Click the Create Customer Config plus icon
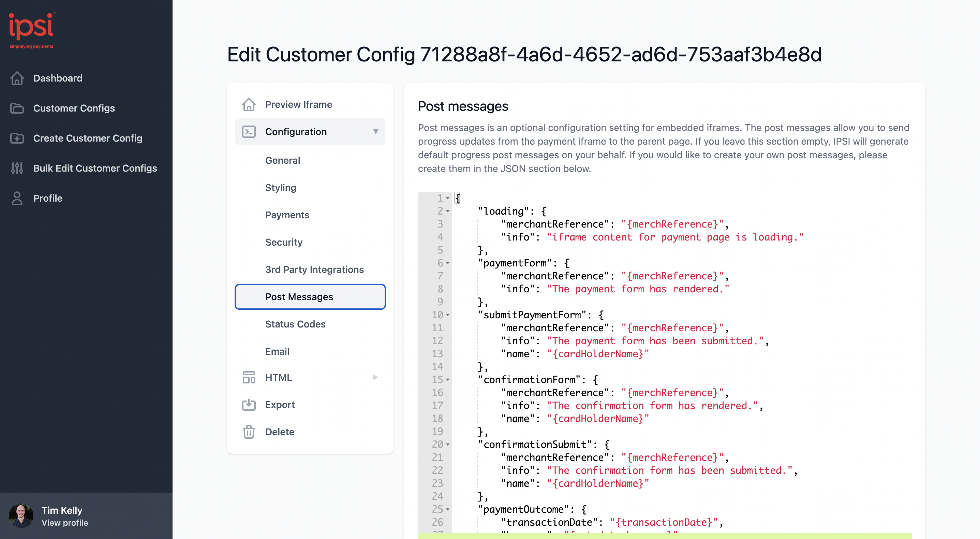 pos(17,138)
